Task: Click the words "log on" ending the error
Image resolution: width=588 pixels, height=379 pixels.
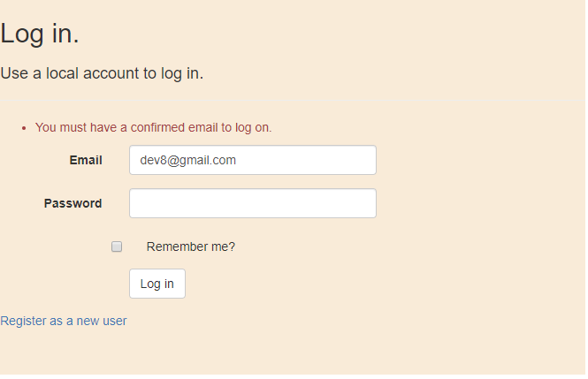Action: [251, 127]
